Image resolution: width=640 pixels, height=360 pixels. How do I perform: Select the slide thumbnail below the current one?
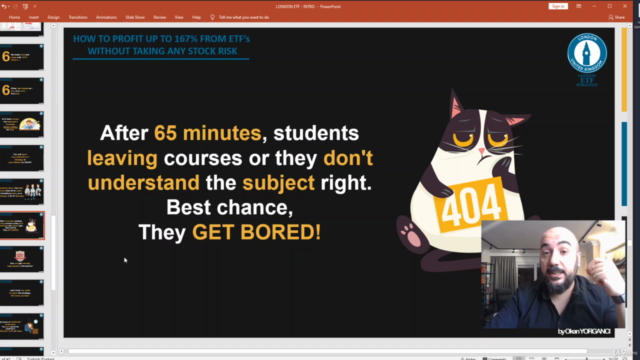(22, 259)
